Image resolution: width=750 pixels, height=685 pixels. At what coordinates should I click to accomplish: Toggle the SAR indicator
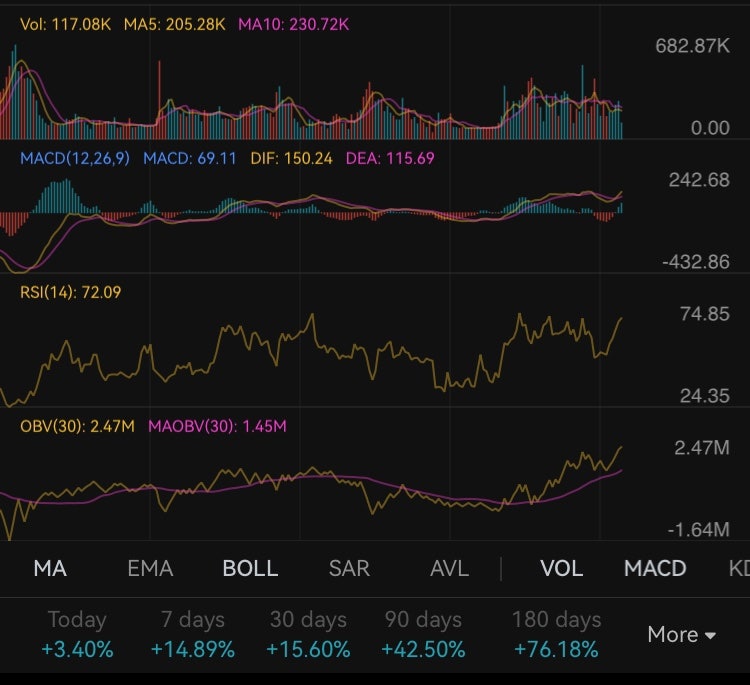(349, 568)
